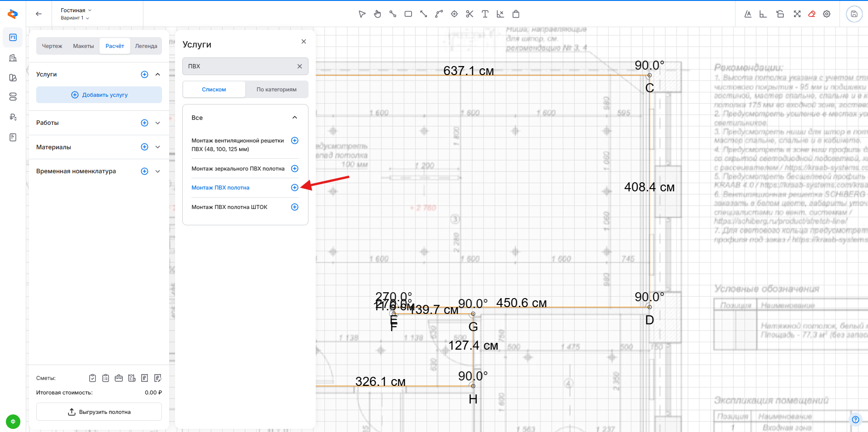Expand the Работы section

tap(158, 123)
